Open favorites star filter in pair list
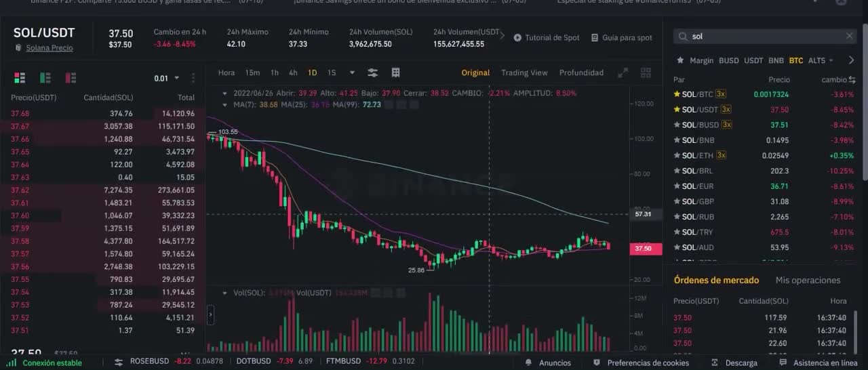Screen dimensions: 868x370 pyautogui.click(x=680, y=60)
